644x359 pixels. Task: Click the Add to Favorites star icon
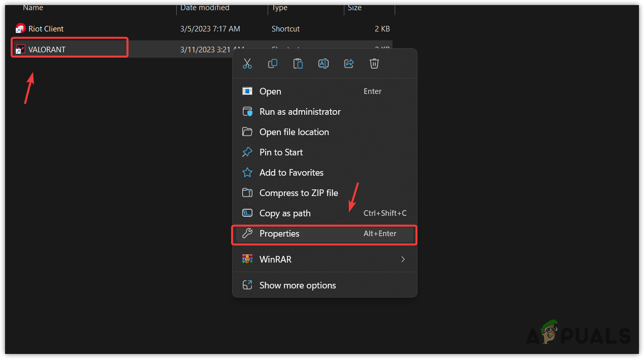(247, 173)
